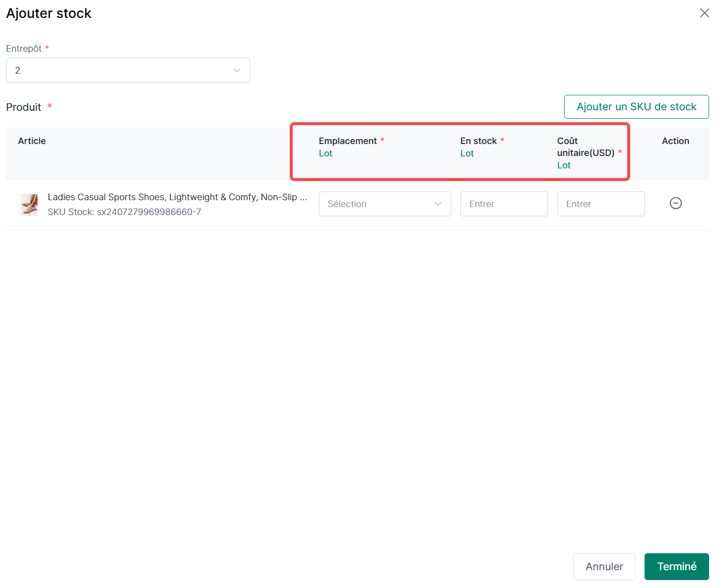Click the Entrepôt dropdown chevron arrow
The image size is (724, 588).
point(237,71)
